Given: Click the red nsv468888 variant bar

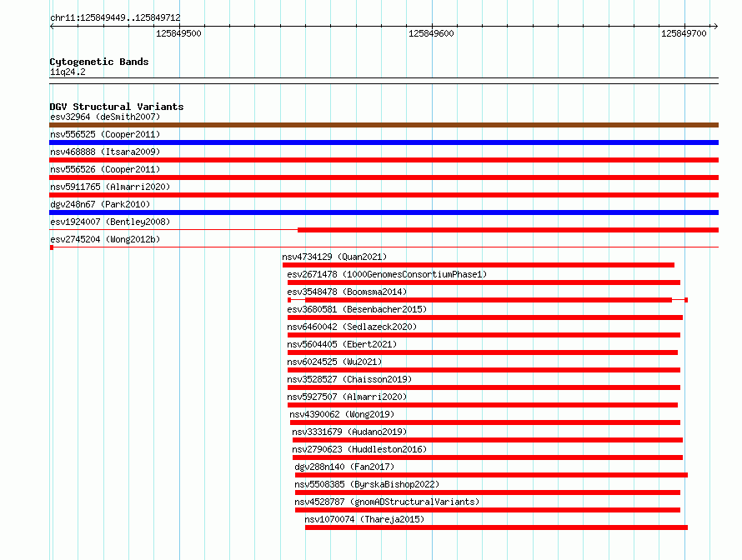Looking at the screenshot, I should point(384,160).
